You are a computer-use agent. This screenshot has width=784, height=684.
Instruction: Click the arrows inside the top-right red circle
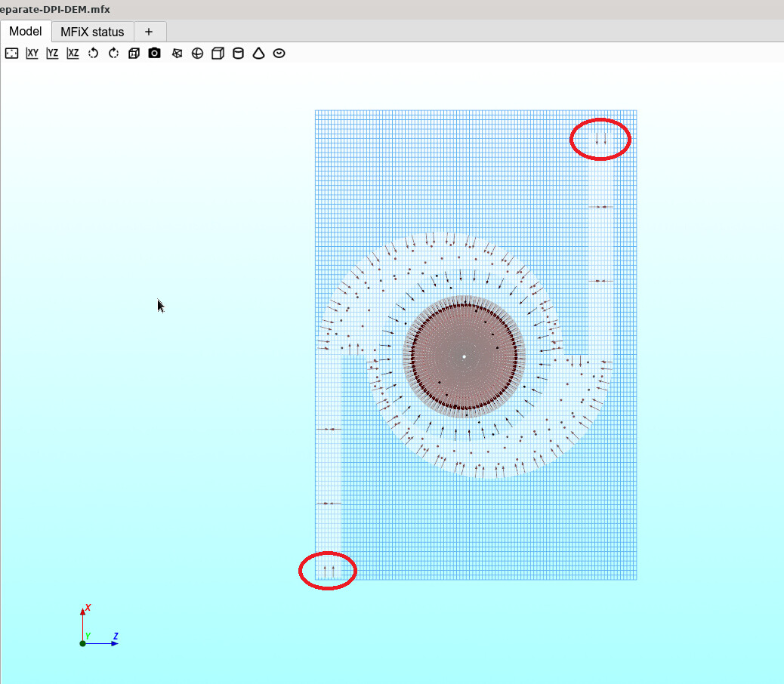pos(600,140)
